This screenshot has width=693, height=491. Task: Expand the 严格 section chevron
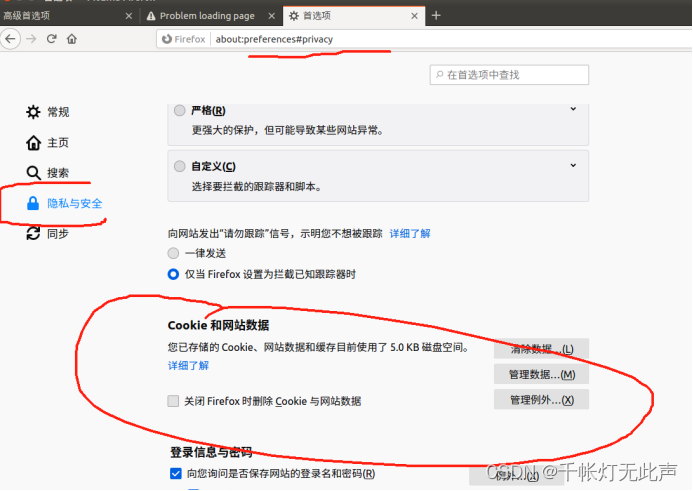pos(573,109)
